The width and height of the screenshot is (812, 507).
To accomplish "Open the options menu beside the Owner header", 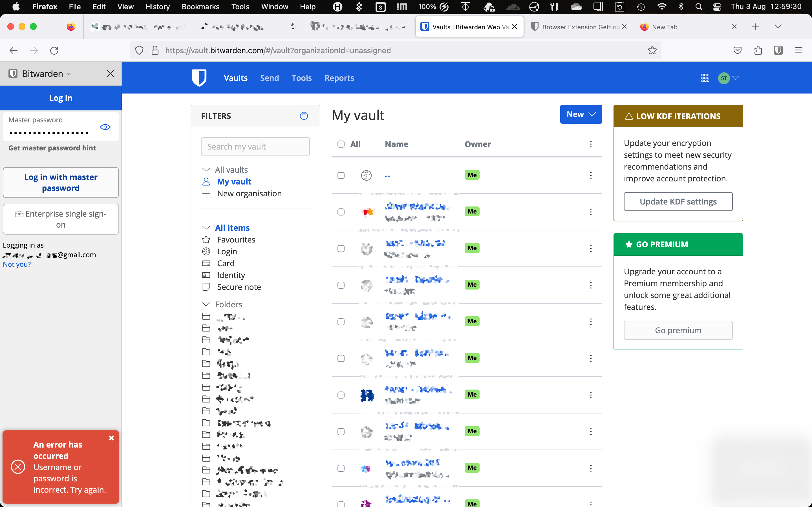I will pyautogui.click(x=591, y=144).
